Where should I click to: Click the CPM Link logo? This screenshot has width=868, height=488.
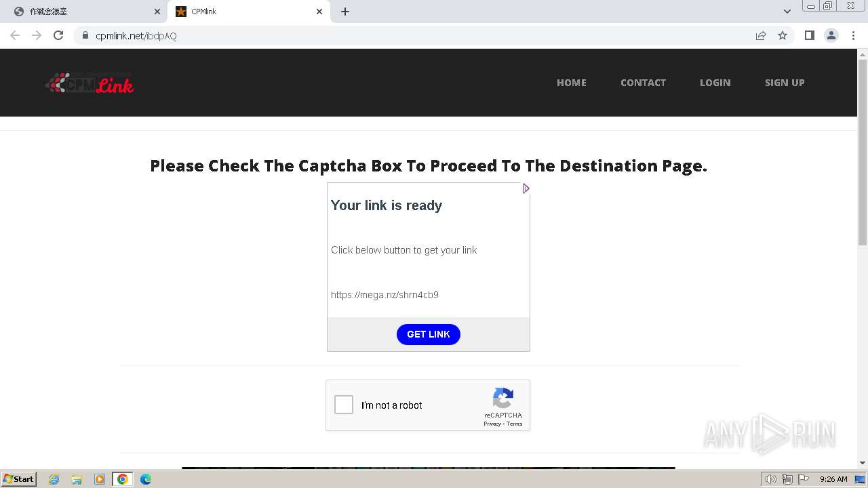[x=90, y=83]
